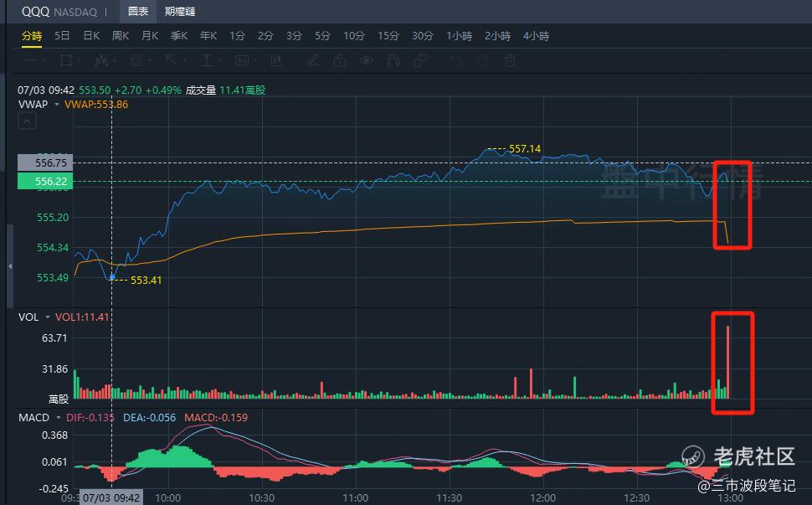Switch to 日K chart period
This screenshot has height=505, width=812.
tap(91, 36)
